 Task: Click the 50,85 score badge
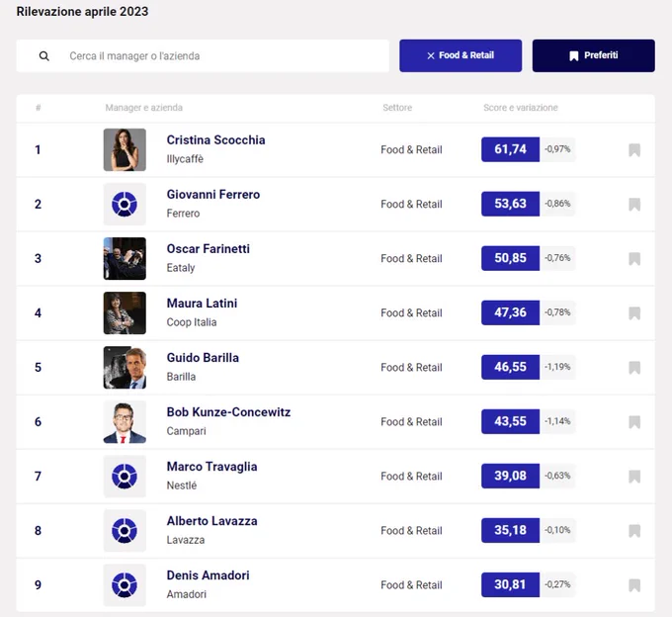[x=510, y=258]
